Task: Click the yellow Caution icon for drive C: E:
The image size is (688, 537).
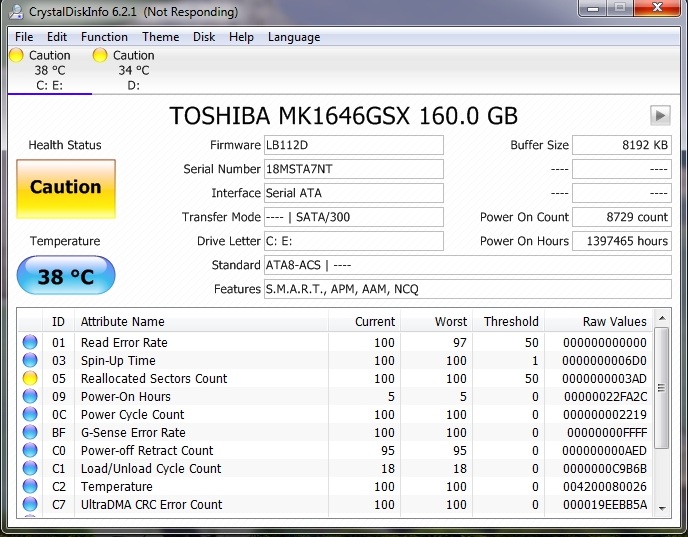Action: point(16,56)
